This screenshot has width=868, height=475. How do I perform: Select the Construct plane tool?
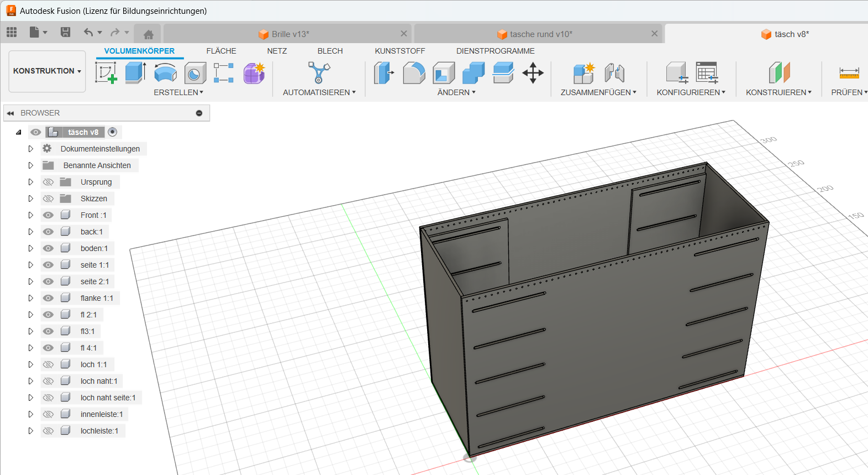tap(780, 72)
